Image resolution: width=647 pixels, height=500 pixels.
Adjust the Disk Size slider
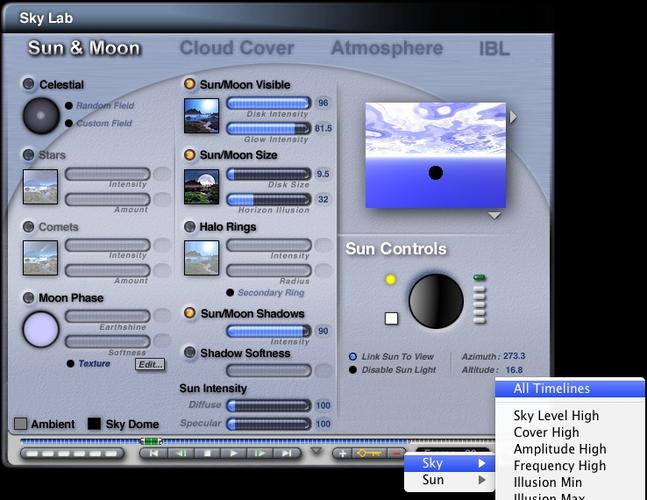[x=269, y=174]
